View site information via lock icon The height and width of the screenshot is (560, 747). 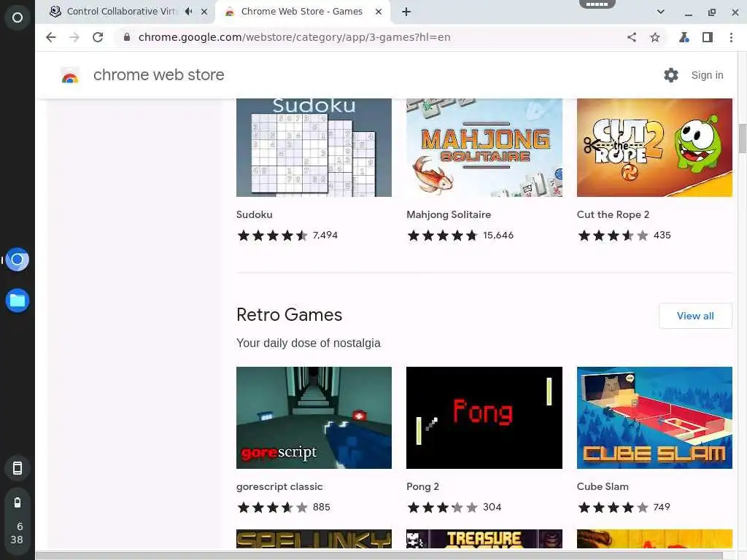click(127, 37)
